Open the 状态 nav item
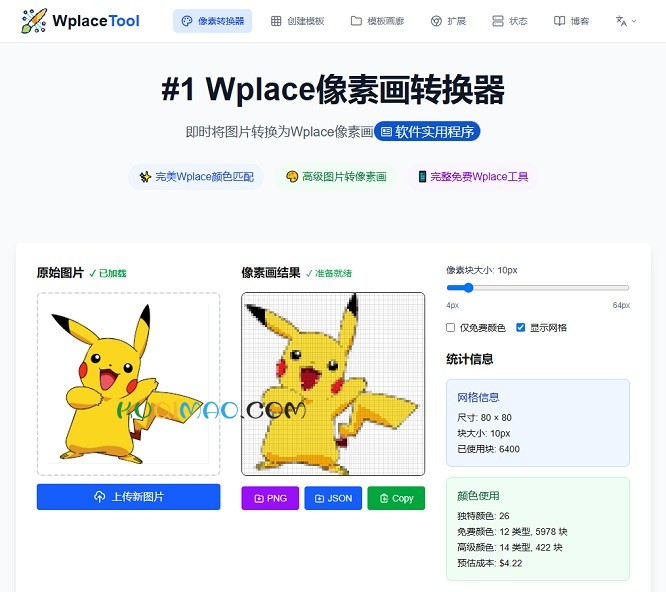This screenshot has height=592, width=666. pyautogui.click(x=509, y=21)
